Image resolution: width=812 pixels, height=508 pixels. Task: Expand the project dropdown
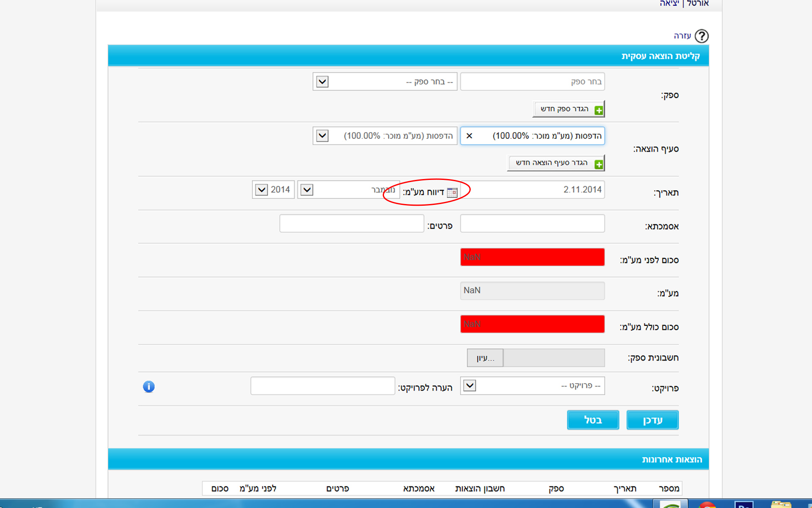coord(469,386)
